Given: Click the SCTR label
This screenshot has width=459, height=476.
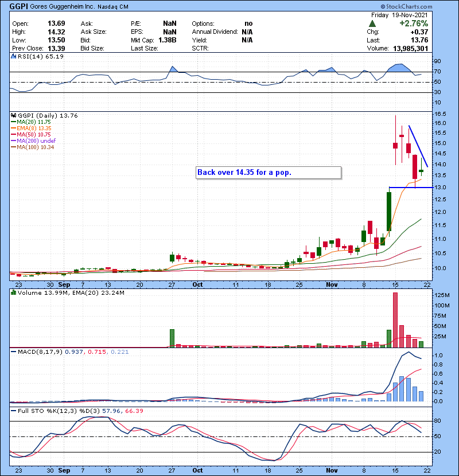Looking at the screenshot, I should [x=200, y=48].
